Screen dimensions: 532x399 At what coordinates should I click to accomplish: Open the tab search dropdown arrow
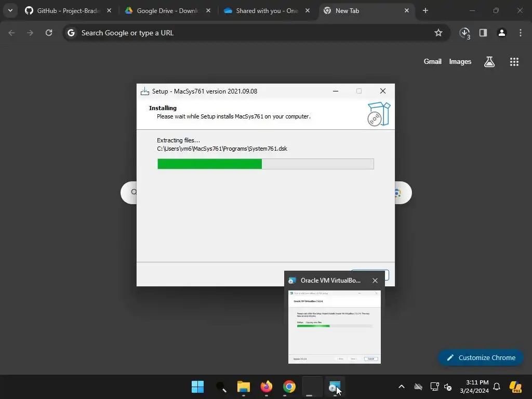tap(10, 10)
